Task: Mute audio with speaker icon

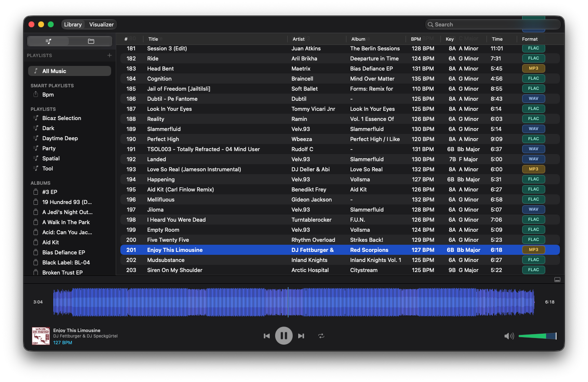Action: [x=509, y=336]
